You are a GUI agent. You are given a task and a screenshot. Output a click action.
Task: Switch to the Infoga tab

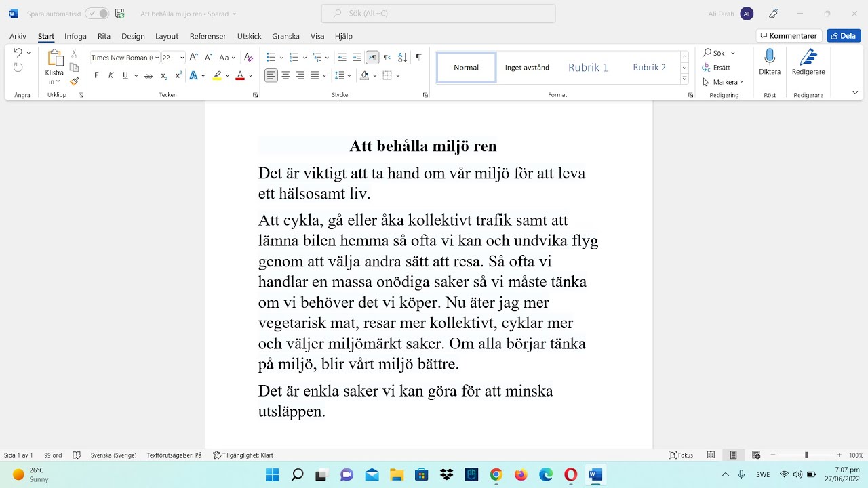75,37
